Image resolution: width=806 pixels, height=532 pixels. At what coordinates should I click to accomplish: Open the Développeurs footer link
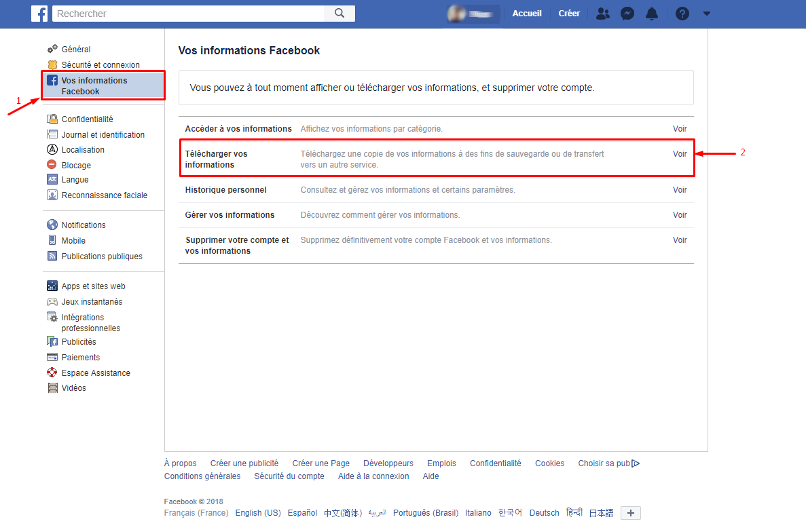[x=388, y=463]
